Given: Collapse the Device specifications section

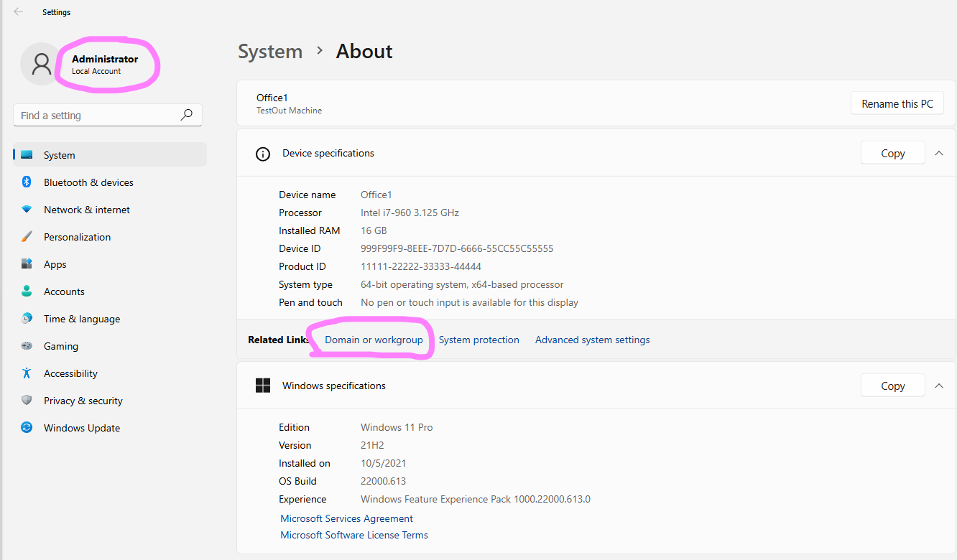Looking at the screenshot, I should point(939,153).
